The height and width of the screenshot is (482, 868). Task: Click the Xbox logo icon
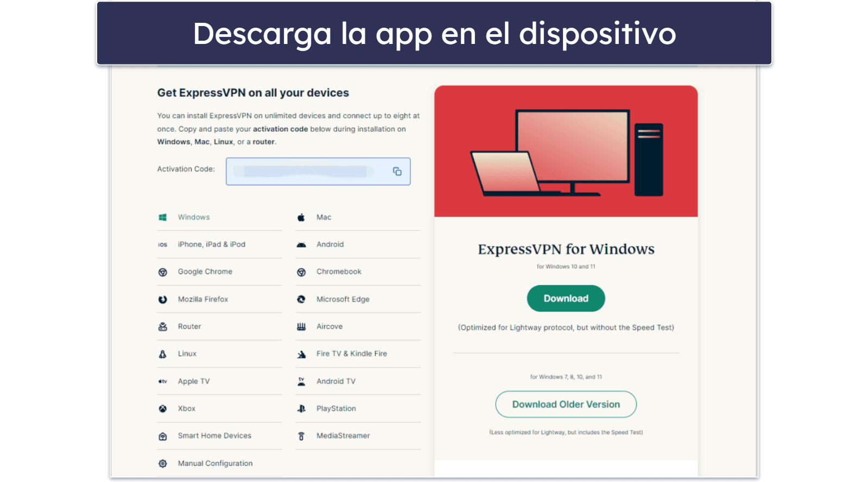162,409
